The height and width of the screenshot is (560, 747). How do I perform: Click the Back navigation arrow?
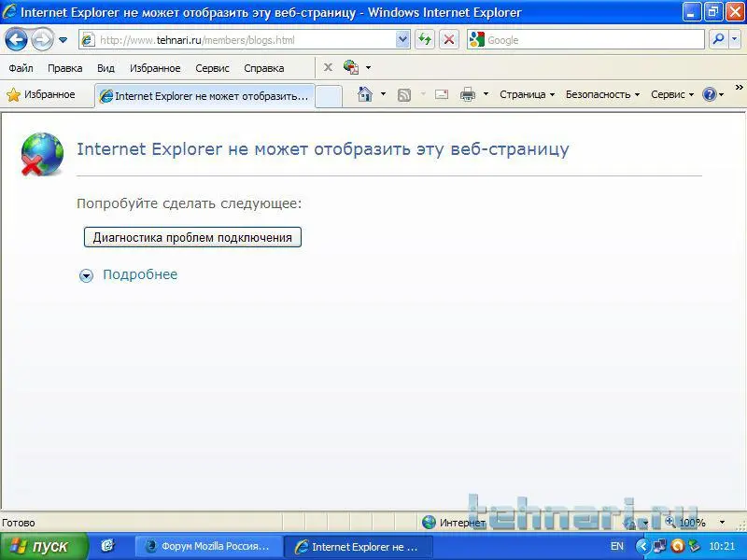(16, 40)
